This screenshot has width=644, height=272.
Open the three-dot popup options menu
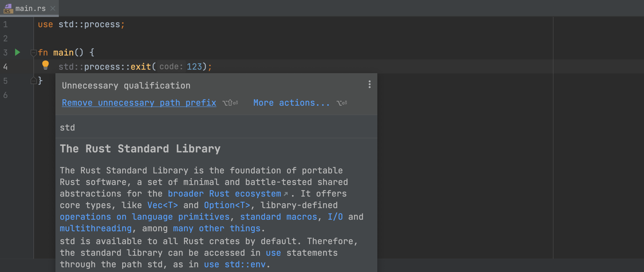point(369,84)
